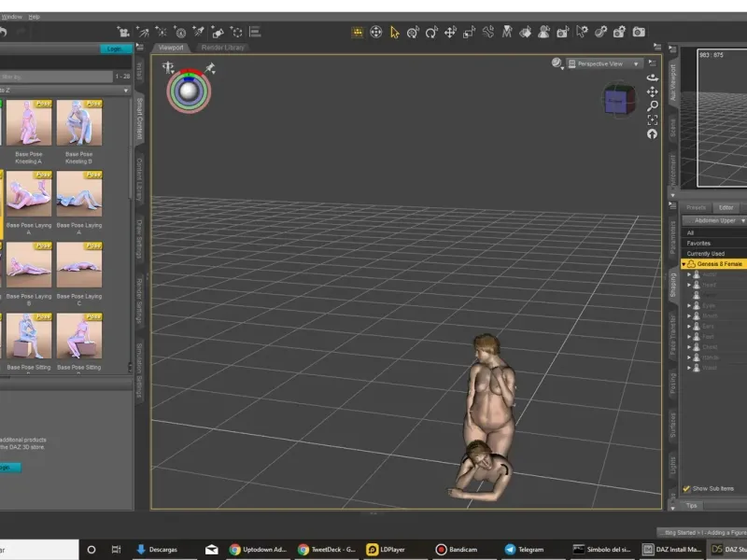The image size is (747, 560).
Task: Click the pan view arrows icon
Action: 652,91
